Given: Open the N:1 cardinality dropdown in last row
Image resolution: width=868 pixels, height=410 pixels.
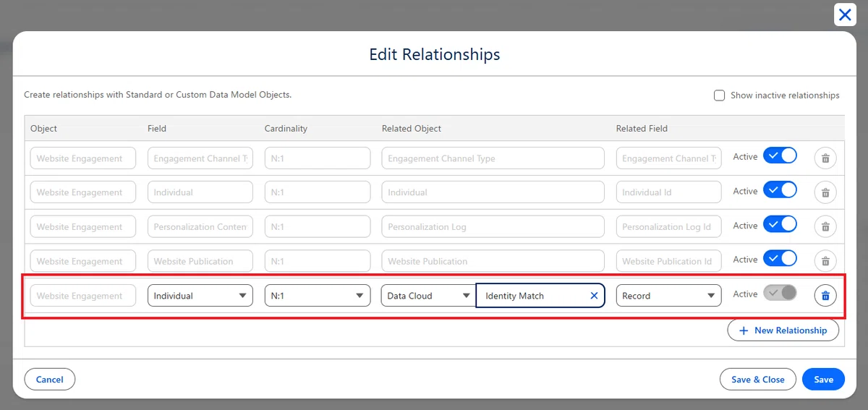Looking at the screenshot, I should click(x=318, y=296).
